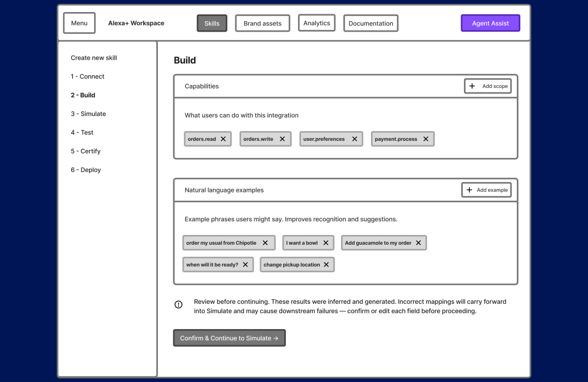
Task: Select step 1 - Connect in sidebar
Action: click(x=87, y=76)
